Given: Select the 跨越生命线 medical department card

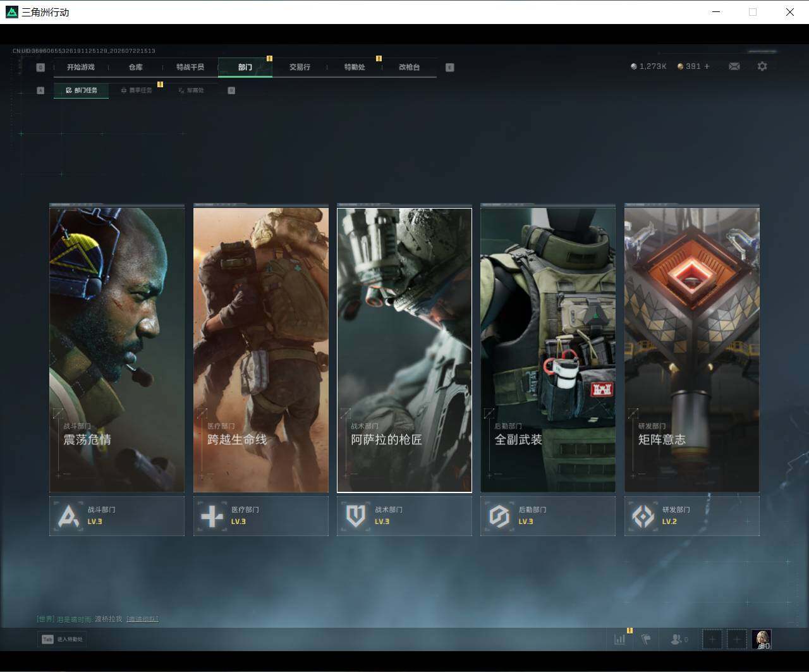Looking at the screenshot, I should tap(261, 350).
